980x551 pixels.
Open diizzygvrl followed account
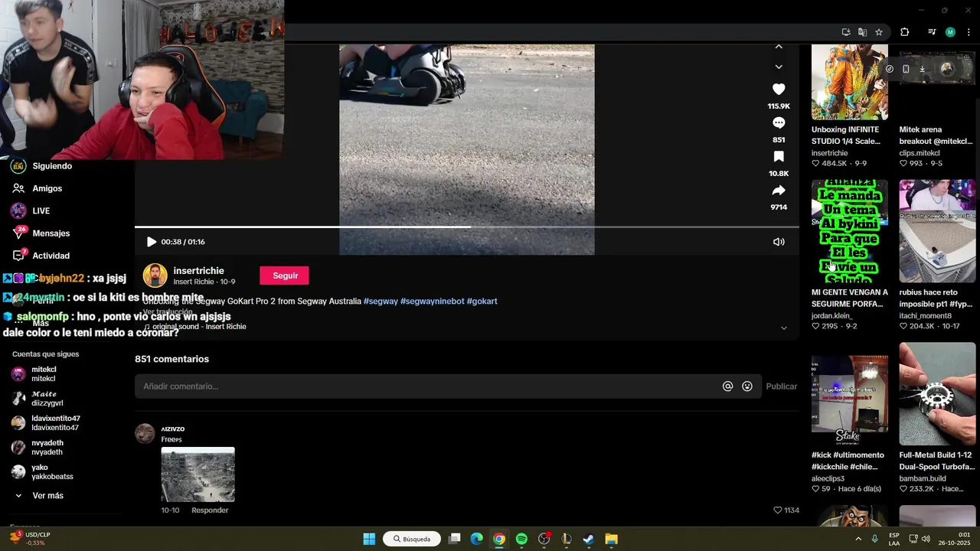pos(47,399)
